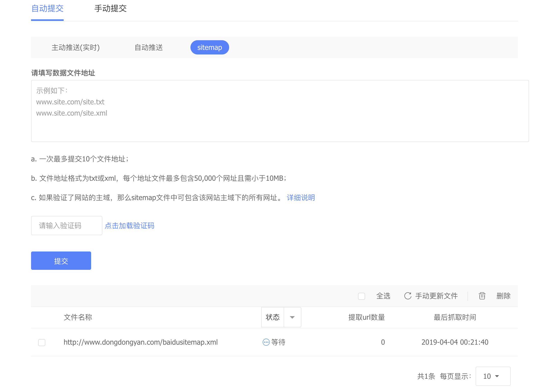Image resolution: width=553 pixels, height=392 pixels.
Task: Enable the 全选 select-all checkbox
Action: coord(361,296)
